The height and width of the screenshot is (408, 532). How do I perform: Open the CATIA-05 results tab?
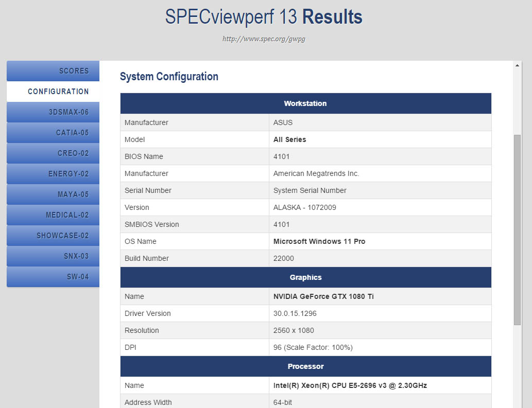click(x=53, y=133)
